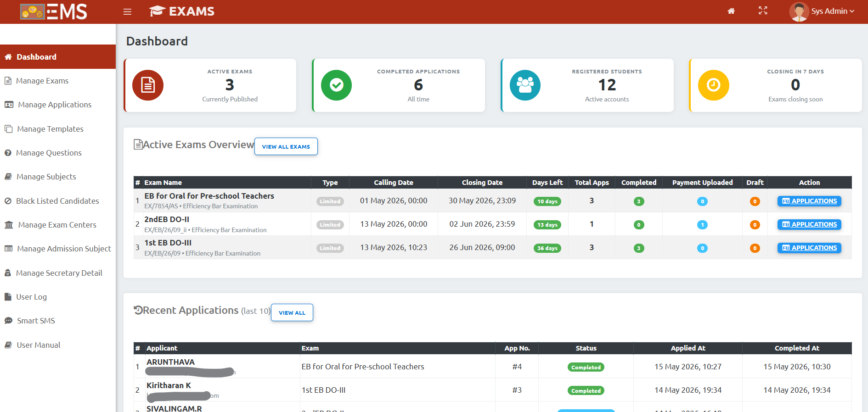This screenshot has height=412, width=868.
Task: Open Manage Subjects in the sidebar
Action: point(58,177)
